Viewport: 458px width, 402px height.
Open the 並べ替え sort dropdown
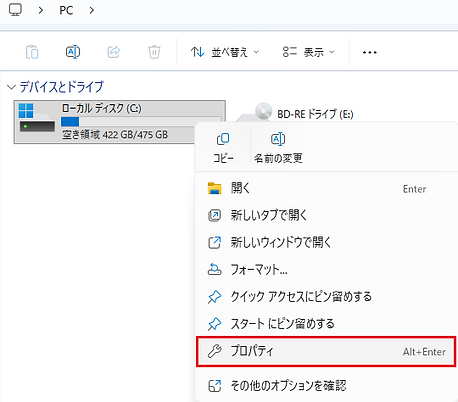225,52
